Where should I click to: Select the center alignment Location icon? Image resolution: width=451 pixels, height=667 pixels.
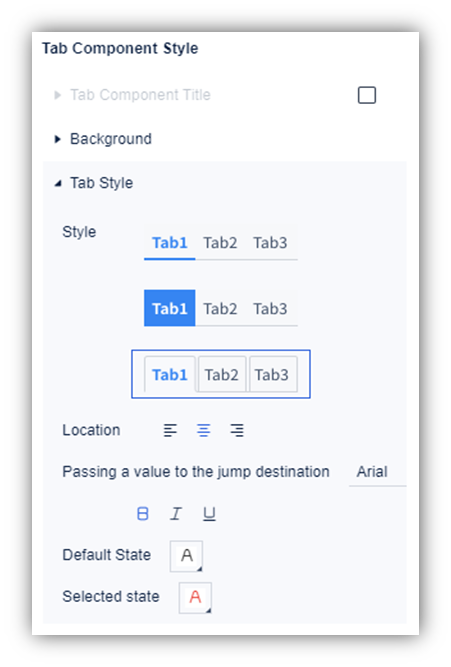tap(203, 430)
